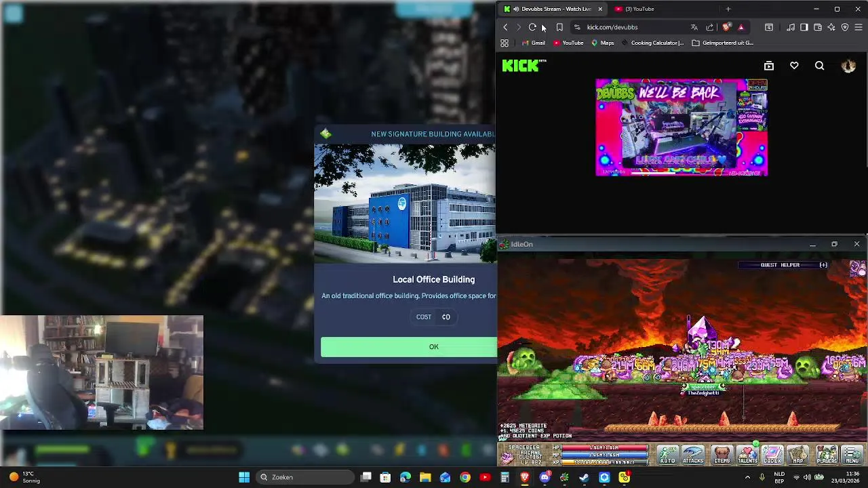Open ITEMS inventory in IdleOn
Viewport: 868px width, 488px height.
click(x=722, y=455)
